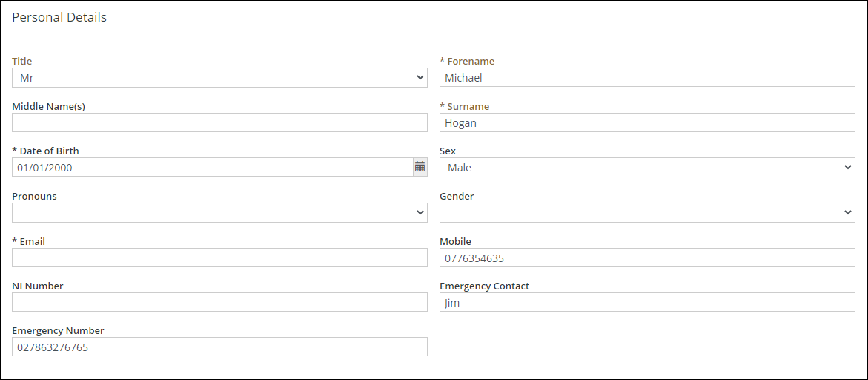Image resolution: width=868 pixels, height=380 pixels.
Task: Open the Gender dropdown
Action: click(x=647, y=213)
